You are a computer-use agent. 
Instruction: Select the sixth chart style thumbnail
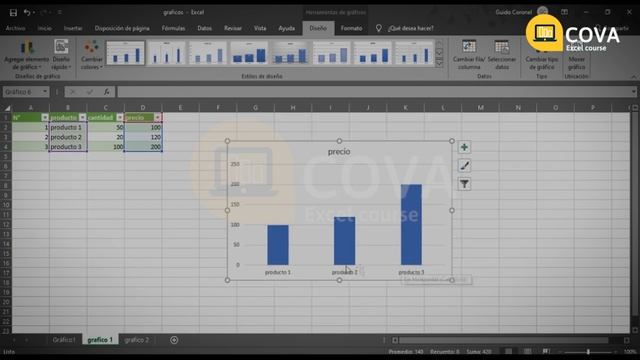[x=331, y=53]
